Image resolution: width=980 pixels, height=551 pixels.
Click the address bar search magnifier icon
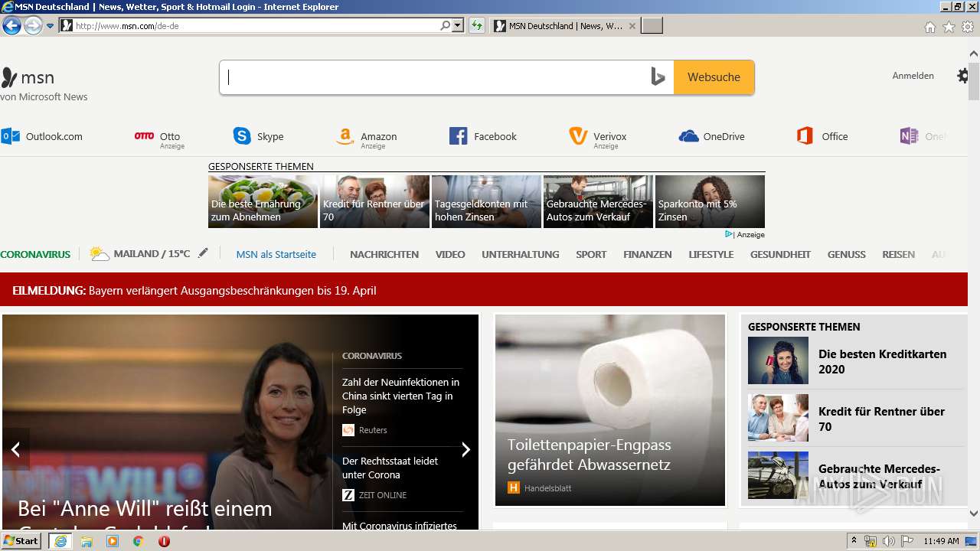click(446, 26)
